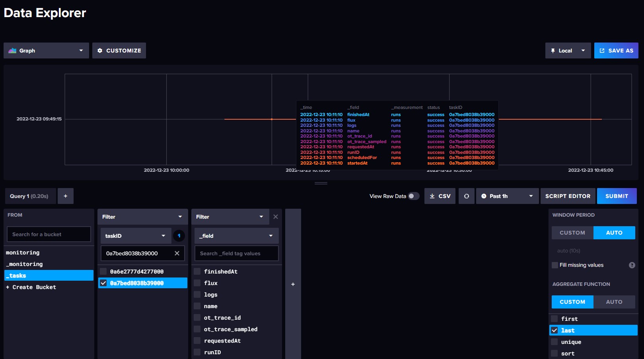This screenshot has height=359, width=644.
Task: Check the logs field
Action: coord(197,295)
